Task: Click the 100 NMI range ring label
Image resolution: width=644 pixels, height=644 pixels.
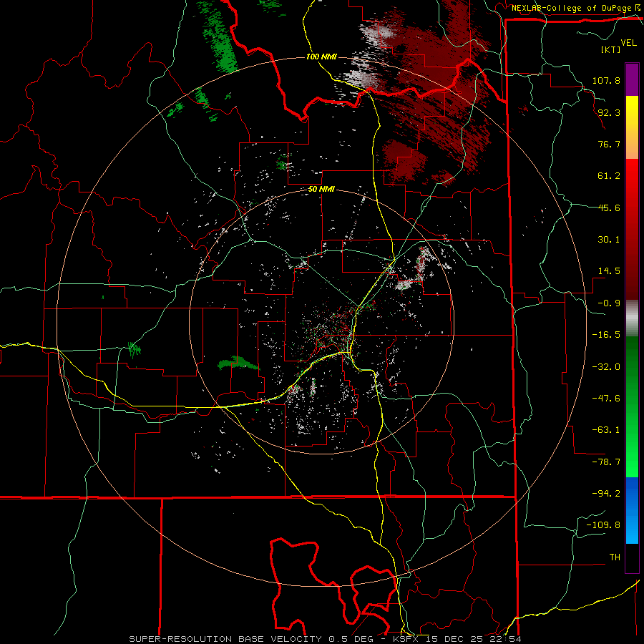Action: tap(321, 57)
